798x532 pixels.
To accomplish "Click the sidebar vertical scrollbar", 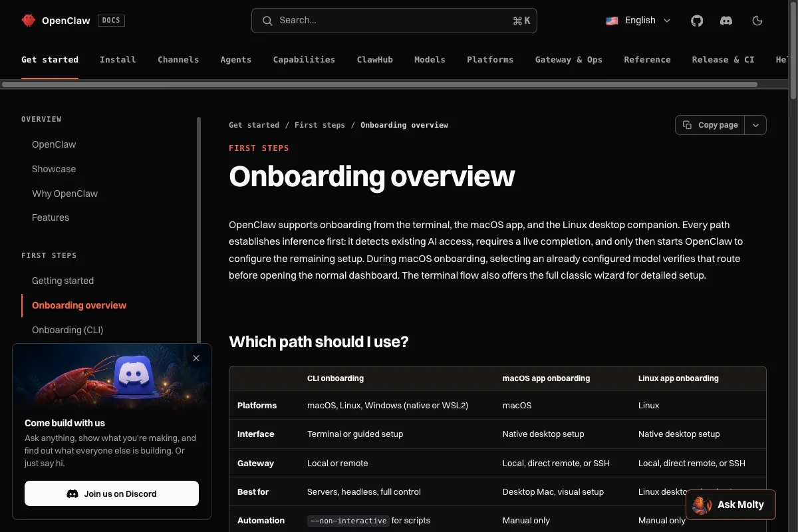I will pos(198,229).
